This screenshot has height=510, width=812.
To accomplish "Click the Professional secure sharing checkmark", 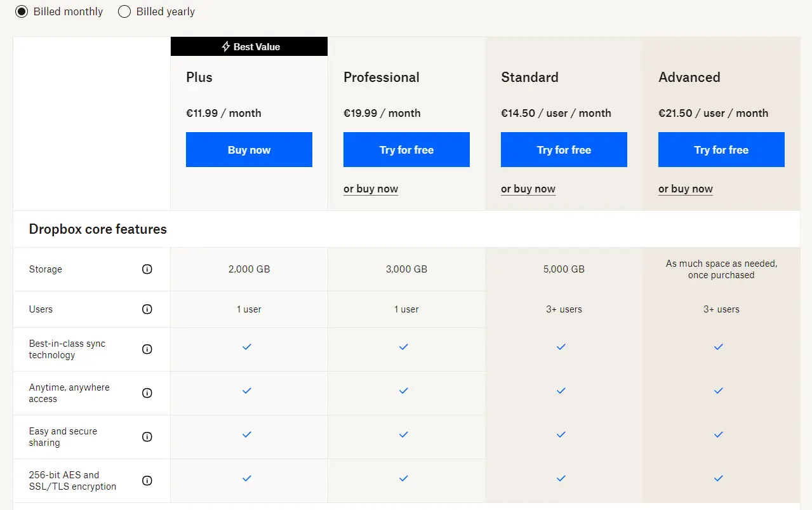I will point(404,434).
